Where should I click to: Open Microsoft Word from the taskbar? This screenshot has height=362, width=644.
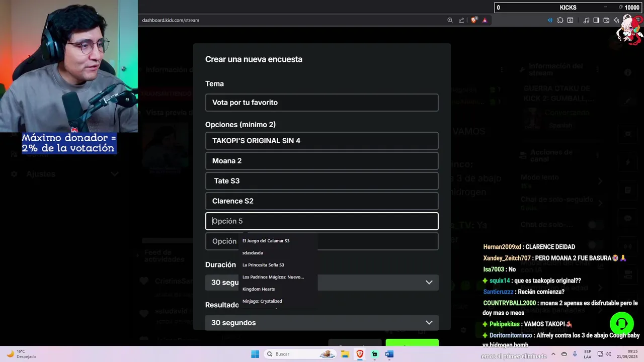(x=389, y=354)
